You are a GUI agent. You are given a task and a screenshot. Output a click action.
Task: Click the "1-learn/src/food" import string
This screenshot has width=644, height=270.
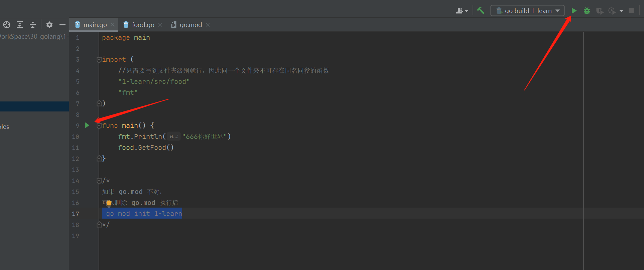point(154,82)
